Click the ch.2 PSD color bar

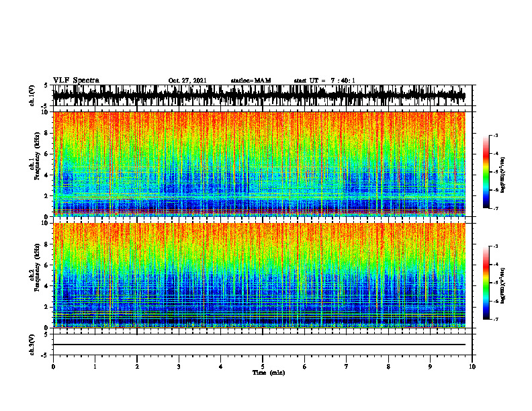[486, 283]
